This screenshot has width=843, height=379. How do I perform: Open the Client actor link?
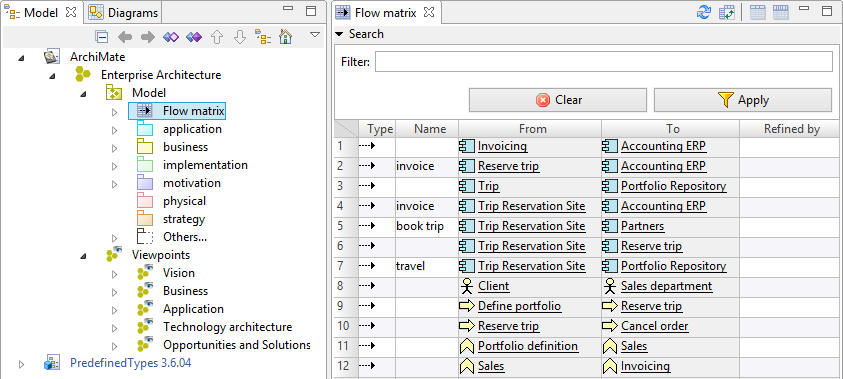tap(493, 286)
